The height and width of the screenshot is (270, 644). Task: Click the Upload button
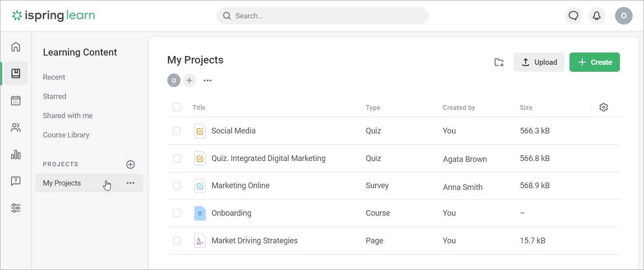(x=539, y=62)
